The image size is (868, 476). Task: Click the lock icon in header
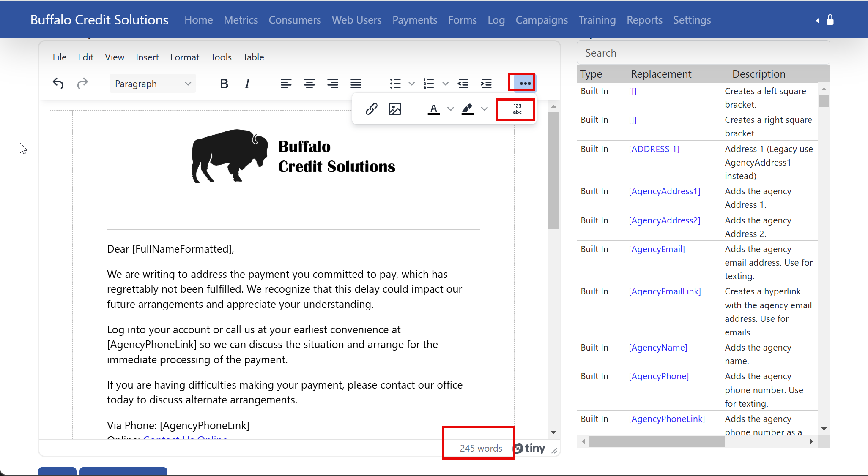[830, 20]
